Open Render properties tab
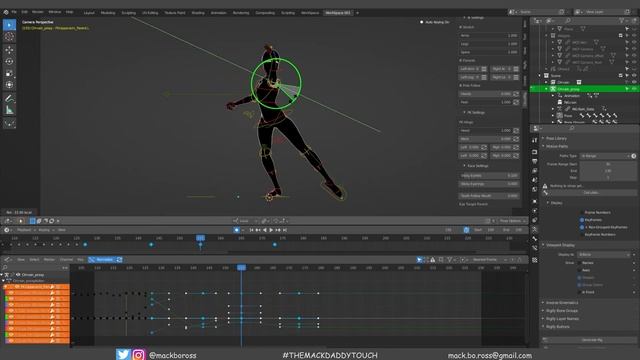 tap(535, 152)
